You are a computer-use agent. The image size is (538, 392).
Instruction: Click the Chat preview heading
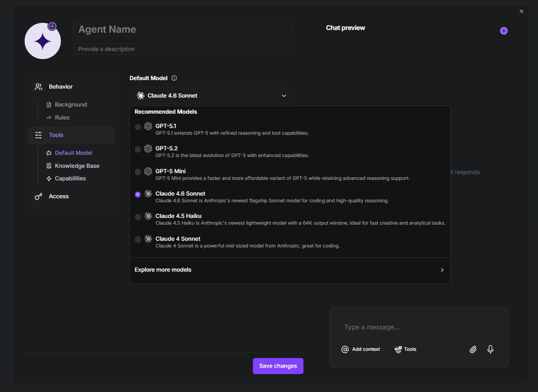(x=346, y=28)
